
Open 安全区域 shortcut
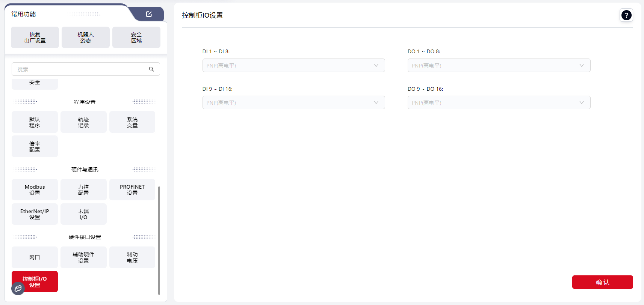point(136,38)
